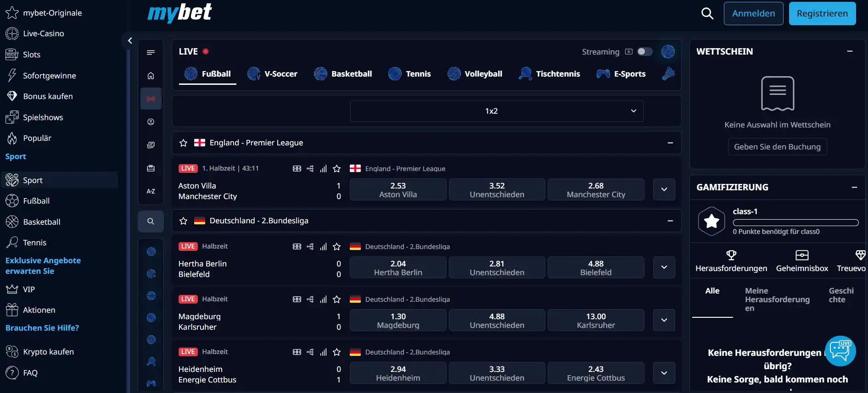Open the calendar icon in the sports rail

151,168
